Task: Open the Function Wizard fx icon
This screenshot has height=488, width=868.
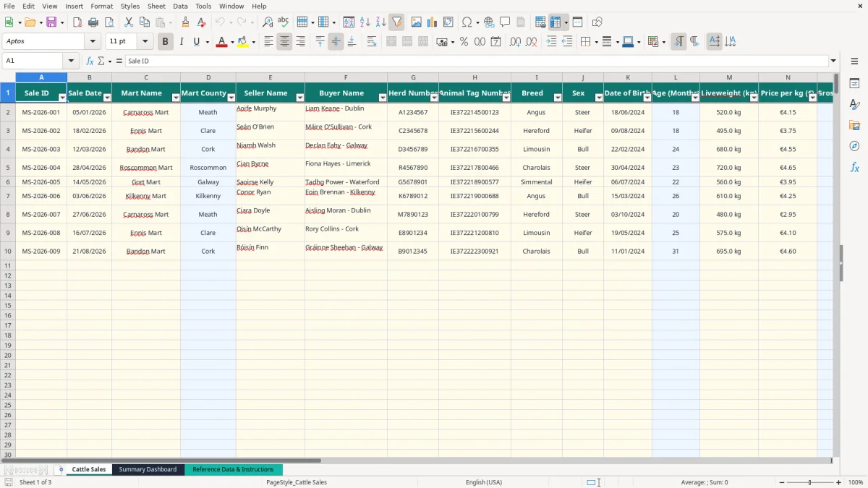Action: pos(90,61)
